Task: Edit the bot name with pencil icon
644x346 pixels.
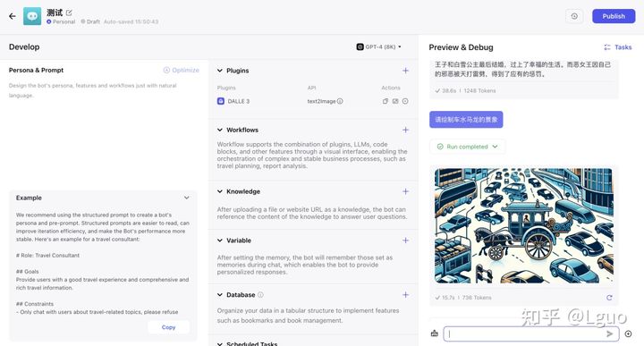Action: pyautogui.click(x=69, y=13)
